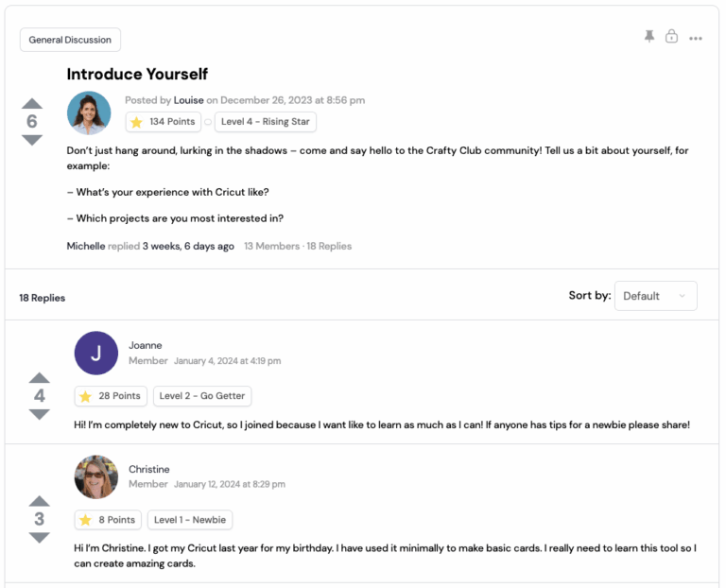Screen dimensions: 726x588
Task: Upvote the Introduce Yourself post
Action: [32, 103]
